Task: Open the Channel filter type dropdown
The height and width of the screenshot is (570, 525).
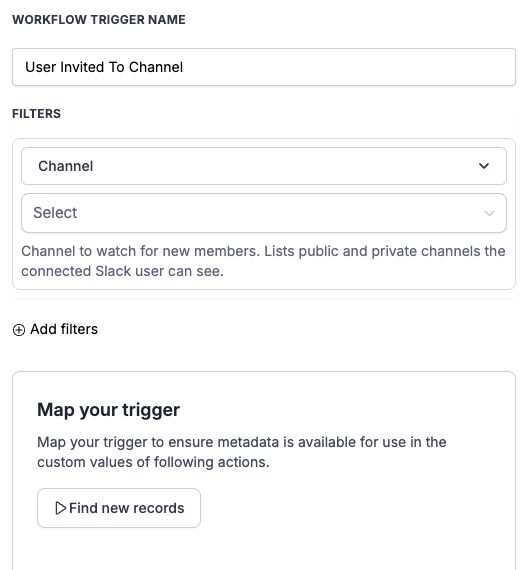Action: click(264, 166)
